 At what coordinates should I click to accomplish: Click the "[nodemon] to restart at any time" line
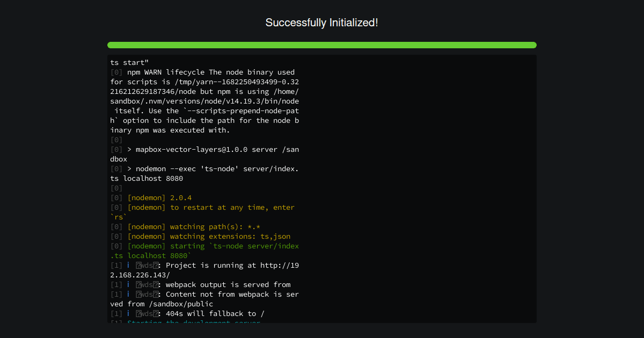[210, 208]
